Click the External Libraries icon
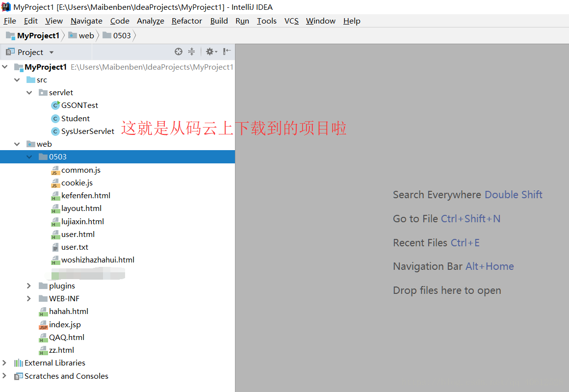Viewport: 569px width, 392px height. 19,363
